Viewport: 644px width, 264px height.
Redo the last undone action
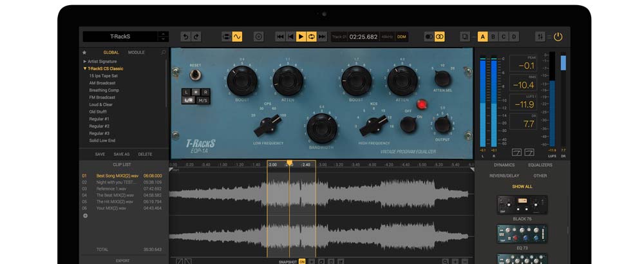click(196, 37)
